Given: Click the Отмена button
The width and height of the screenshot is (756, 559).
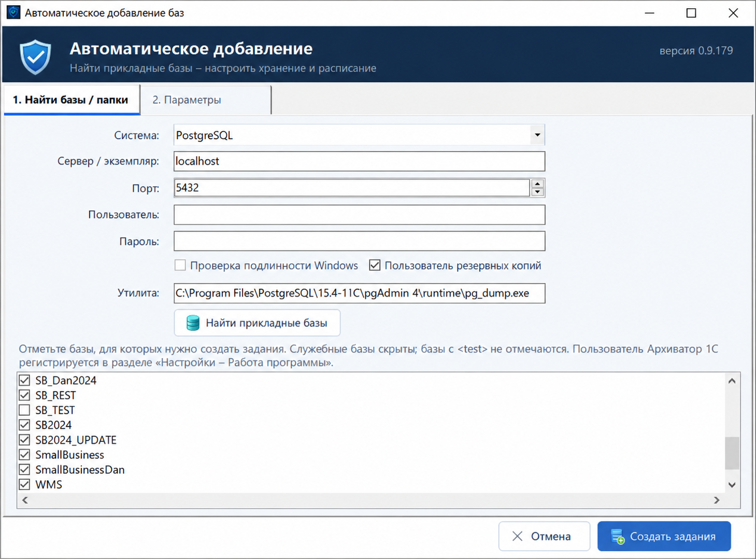Looking at the screenshot, I should pos(544,536).
